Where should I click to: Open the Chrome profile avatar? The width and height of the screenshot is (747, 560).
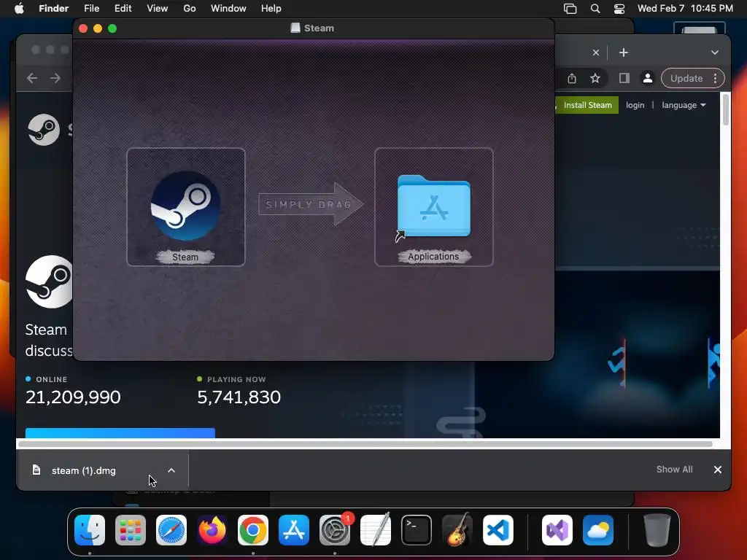[x=648, y=78]
